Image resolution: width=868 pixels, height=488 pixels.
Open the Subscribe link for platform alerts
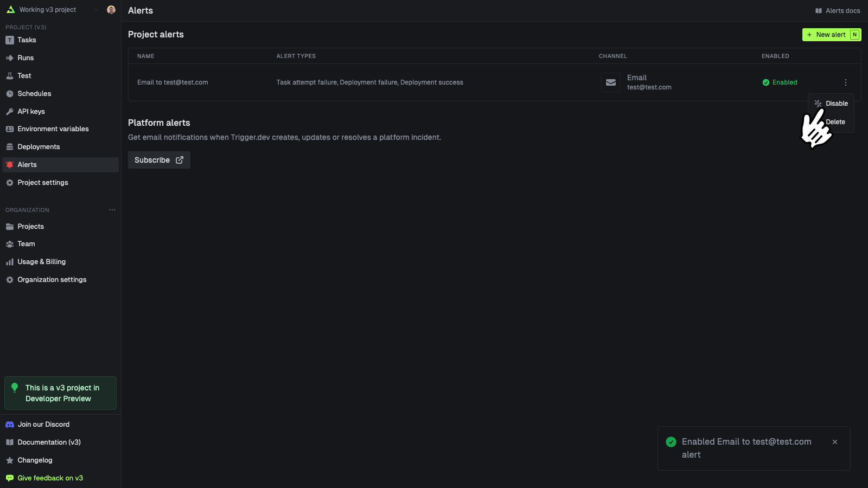(158, 160)
